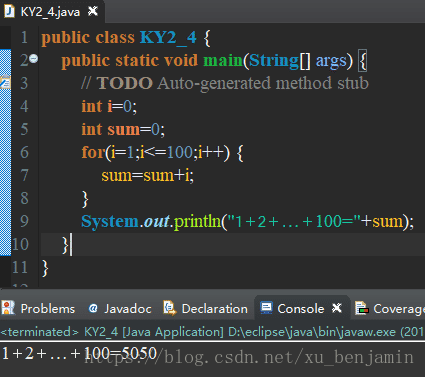Click the Declaration view icon
This screenshot has width=425, height=377.
point(170,308)
